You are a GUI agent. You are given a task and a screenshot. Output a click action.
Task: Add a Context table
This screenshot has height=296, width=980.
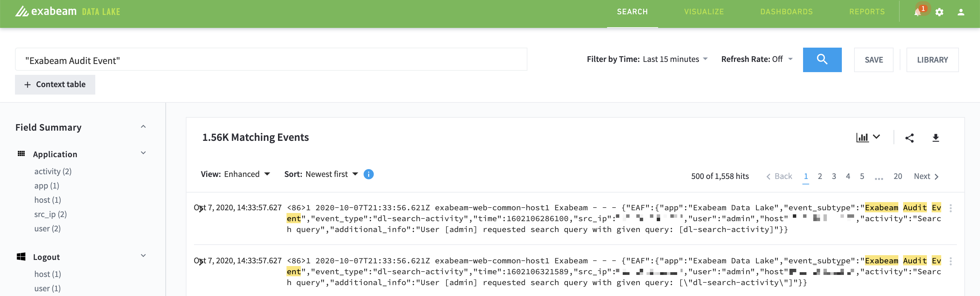(55, 84)
